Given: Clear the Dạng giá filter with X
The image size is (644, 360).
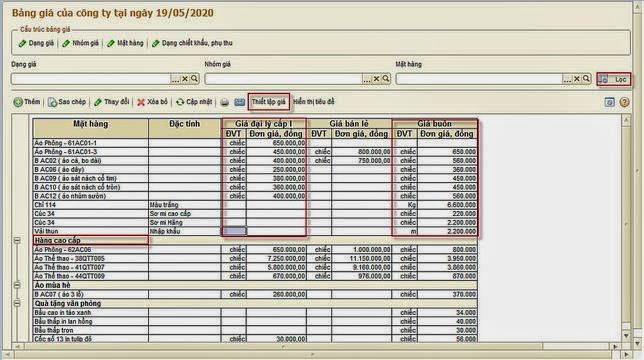Looking at the screenshot, I should (x=185, y=79).
